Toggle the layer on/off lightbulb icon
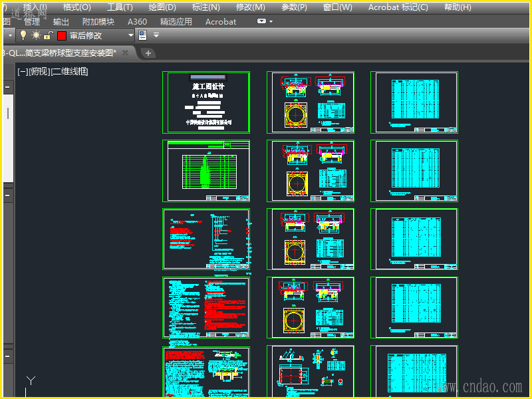 coord(23,35)
